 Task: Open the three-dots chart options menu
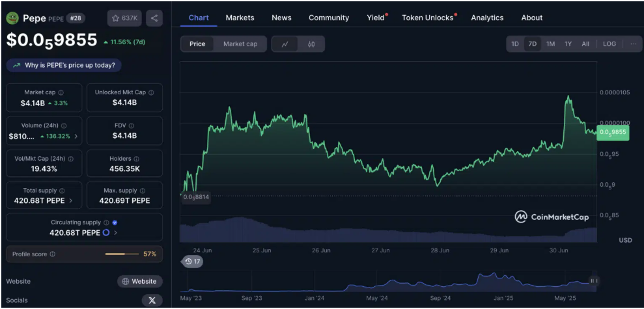pos(634,44)
